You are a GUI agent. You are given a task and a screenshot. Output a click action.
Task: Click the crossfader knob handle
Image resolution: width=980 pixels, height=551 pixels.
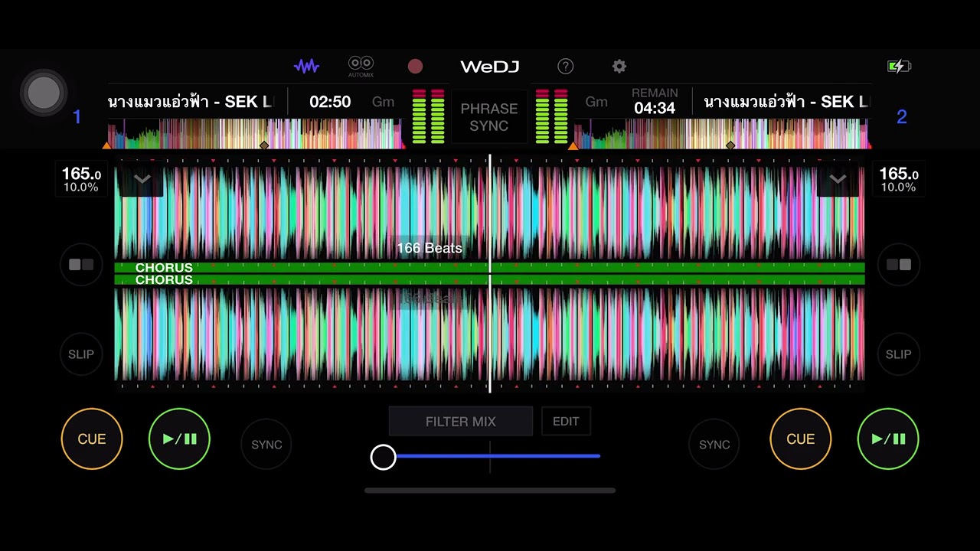point(384,457)
